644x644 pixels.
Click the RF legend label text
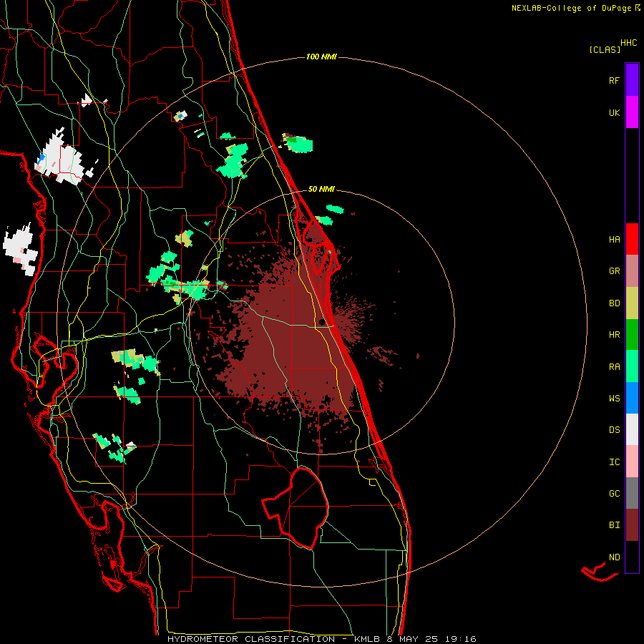click(x=614, y=80)
